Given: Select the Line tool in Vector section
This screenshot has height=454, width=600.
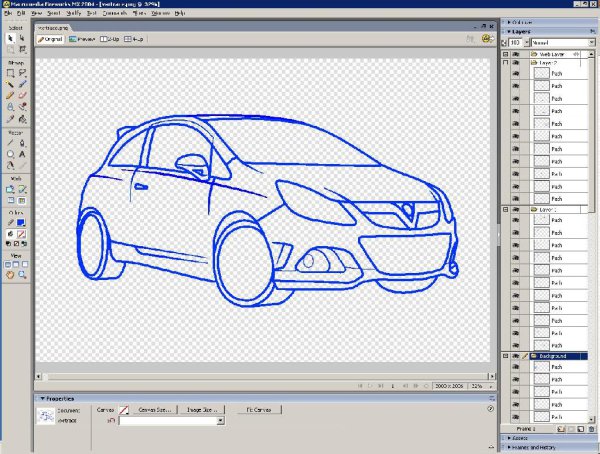Looking at the screenshot, I should [x=9, y=143].
